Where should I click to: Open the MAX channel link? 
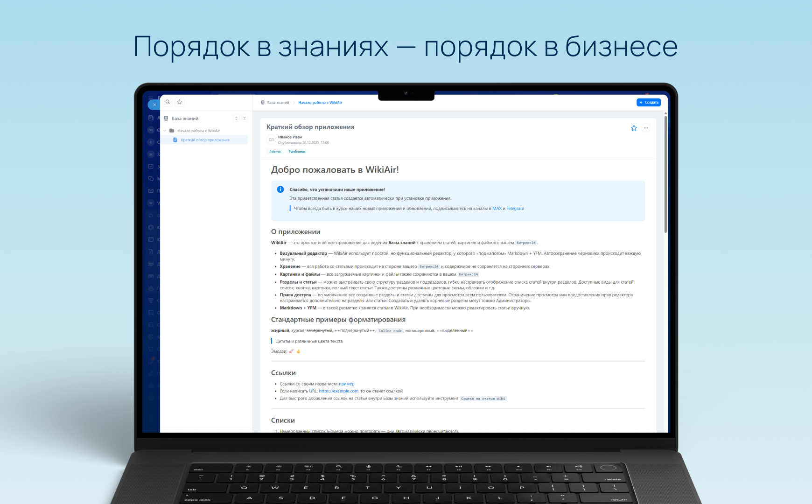(497, 209)
